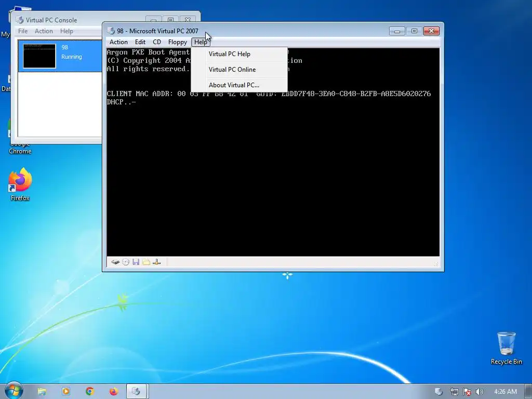532x399 pixels.
Task: Open the Edit menu
Action: tap(140, 42)
